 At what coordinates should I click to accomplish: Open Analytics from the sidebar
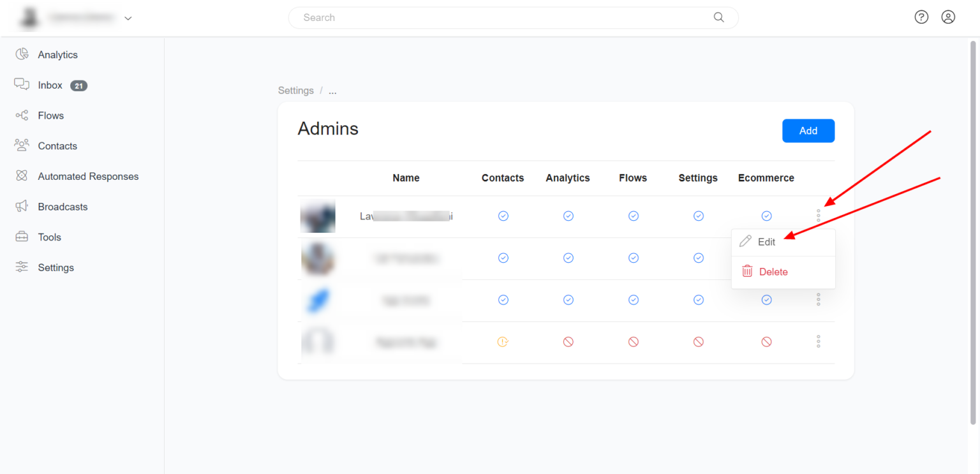pos(57,55)
